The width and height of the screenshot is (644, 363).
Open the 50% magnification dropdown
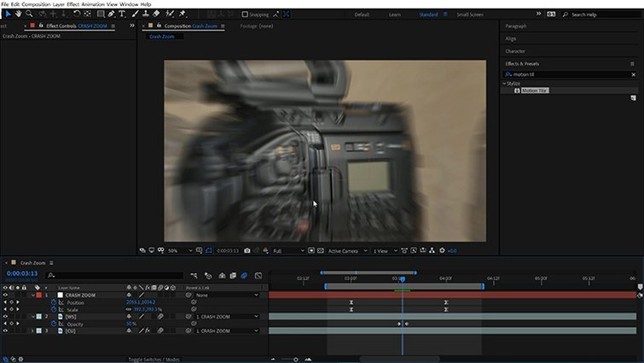(180, 250)
